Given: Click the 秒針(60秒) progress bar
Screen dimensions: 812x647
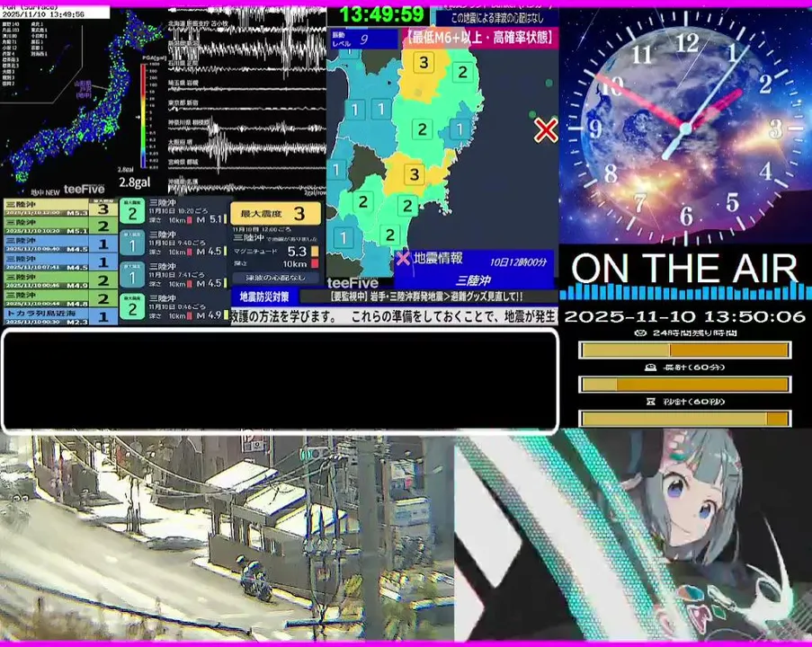Looking at the screenshot, I should [684, 419].
